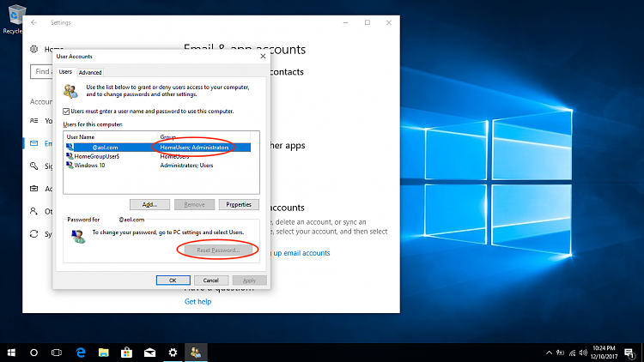Select the @aol.com user row

[158, 148]
